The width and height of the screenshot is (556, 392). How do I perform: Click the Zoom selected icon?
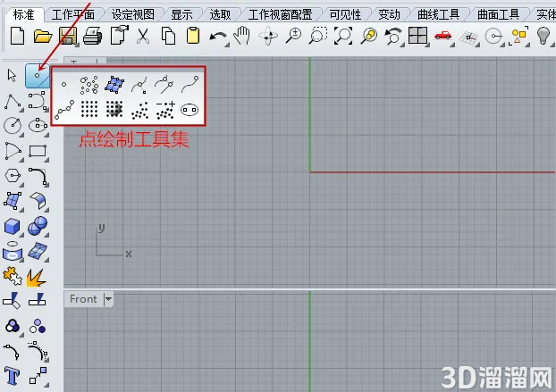coord(369,36)
